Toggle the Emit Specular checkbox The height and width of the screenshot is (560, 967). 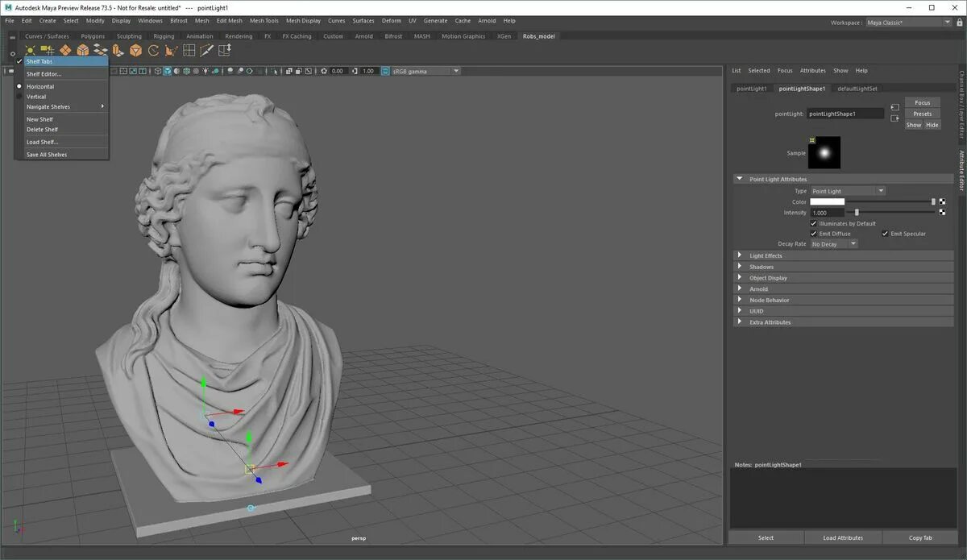pos(886,234)
